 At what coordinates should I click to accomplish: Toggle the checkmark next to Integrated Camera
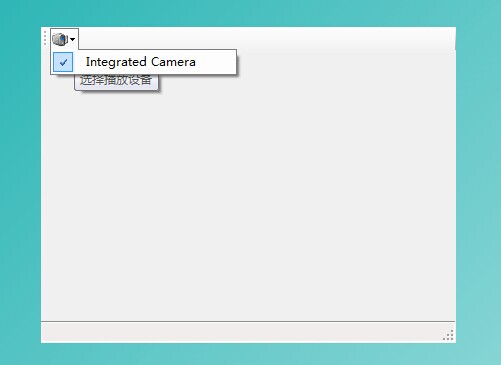[x=63, y=62]
